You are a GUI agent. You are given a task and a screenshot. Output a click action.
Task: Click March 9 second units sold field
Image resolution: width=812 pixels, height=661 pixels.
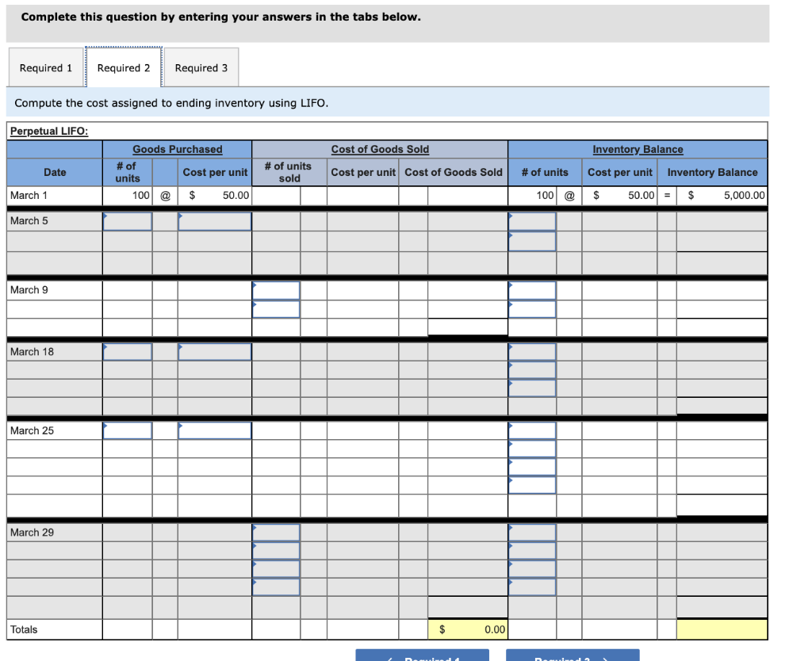click(x=276, y=309)
